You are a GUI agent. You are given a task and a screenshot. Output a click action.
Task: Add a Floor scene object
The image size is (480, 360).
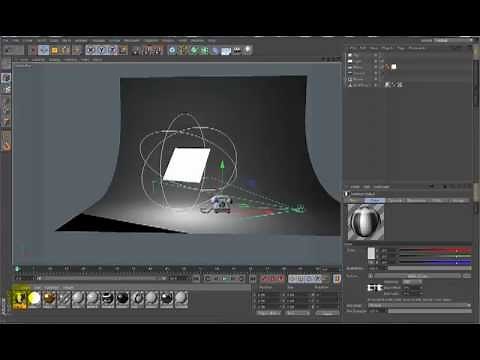coord(226,51)
